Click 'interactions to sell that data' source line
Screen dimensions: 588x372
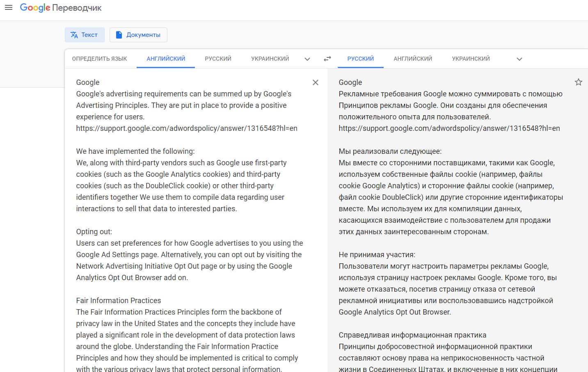[156, 209]
